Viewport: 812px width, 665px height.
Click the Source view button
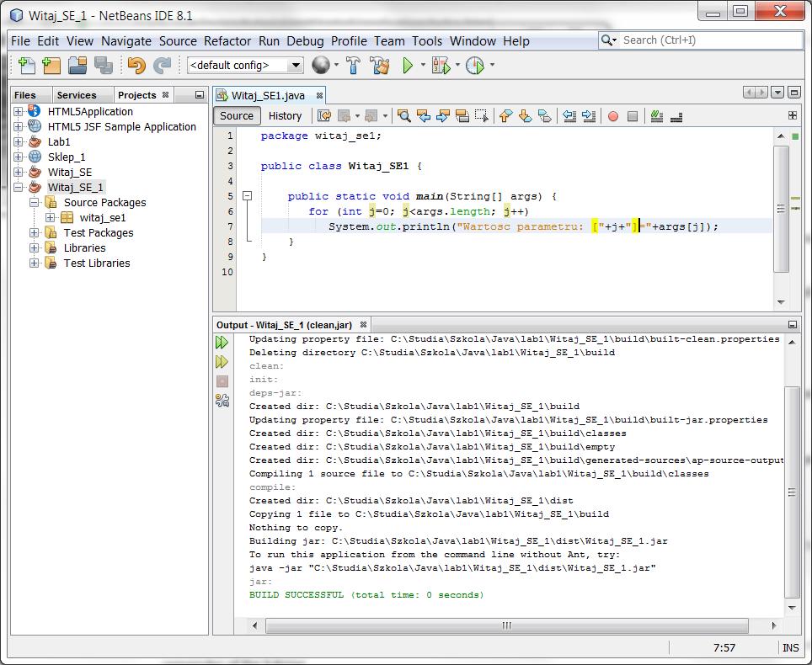[x=237, y=116]
